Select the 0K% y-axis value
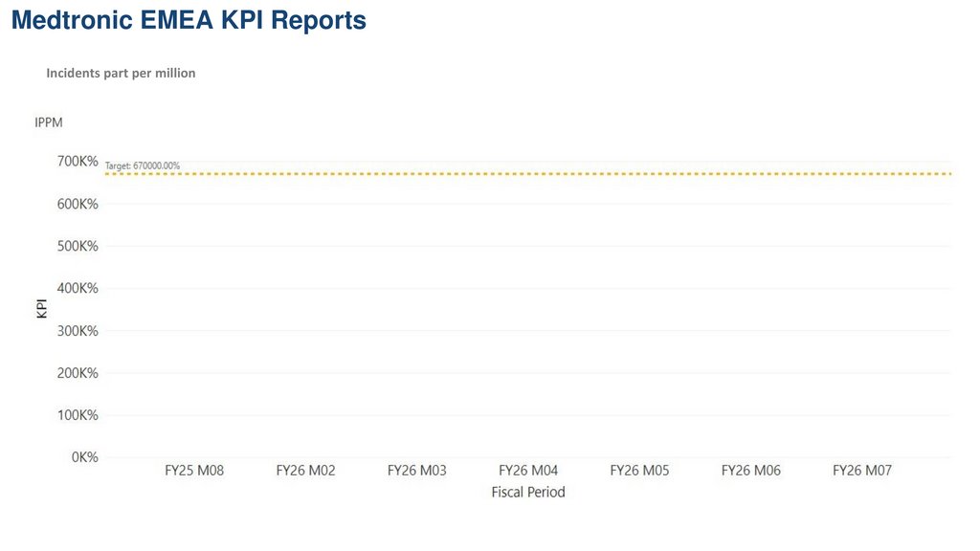This screenshot has width=980, height=551. coord(84,457)
